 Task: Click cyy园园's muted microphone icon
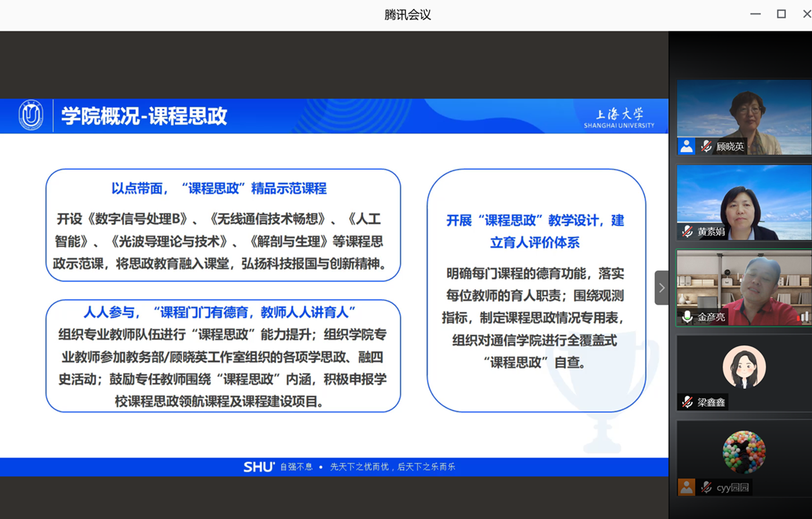point(706,487)
